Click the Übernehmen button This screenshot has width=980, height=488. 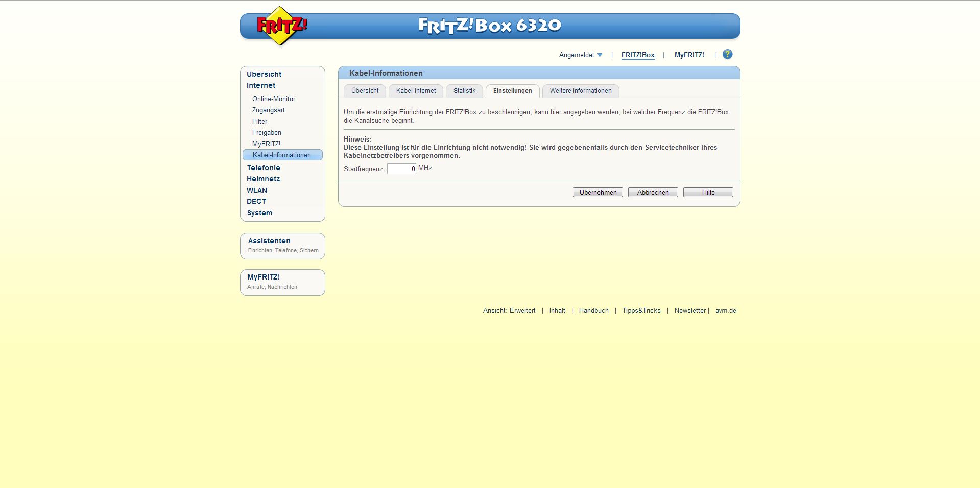[x=598, y=192]
